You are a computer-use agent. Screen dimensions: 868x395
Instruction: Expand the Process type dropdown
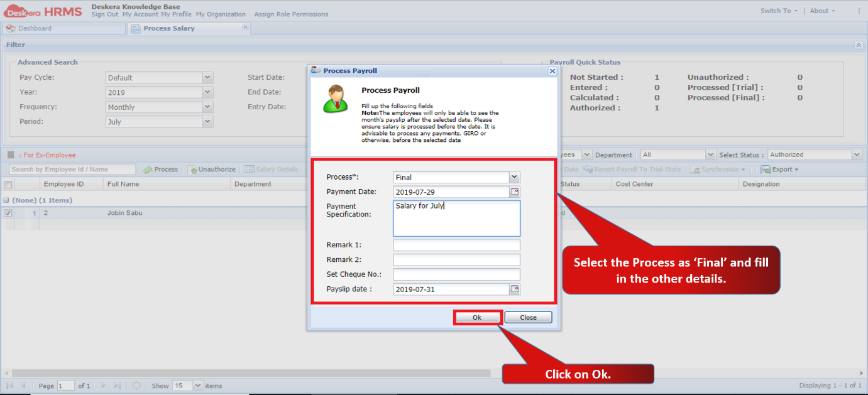(515, 178)
